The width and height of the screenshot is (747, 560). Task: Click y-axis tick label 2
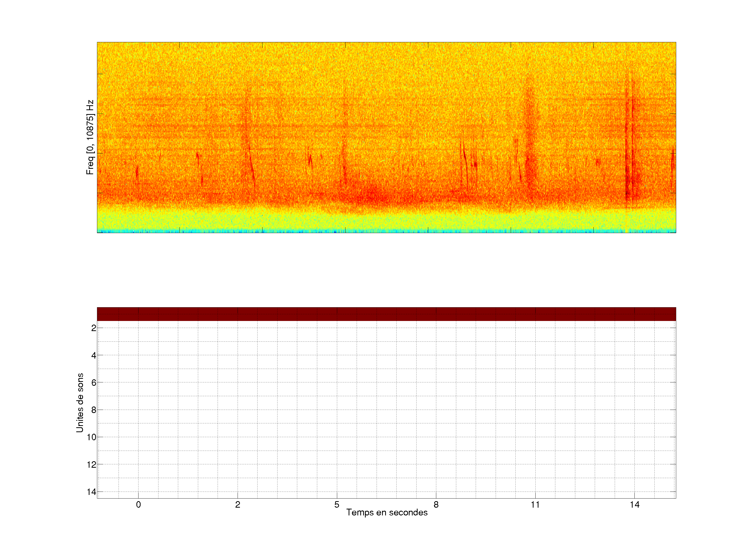click(94, 328)
